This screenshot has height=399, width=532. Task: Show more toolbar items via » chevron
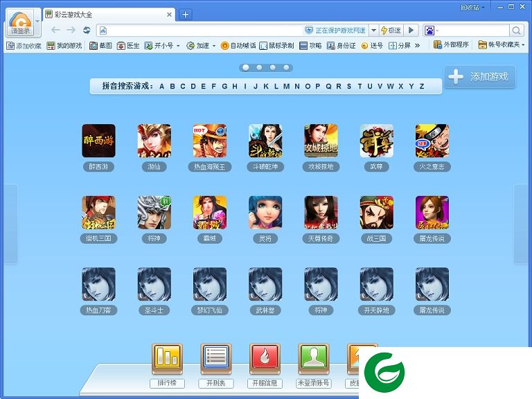[417, 46]
